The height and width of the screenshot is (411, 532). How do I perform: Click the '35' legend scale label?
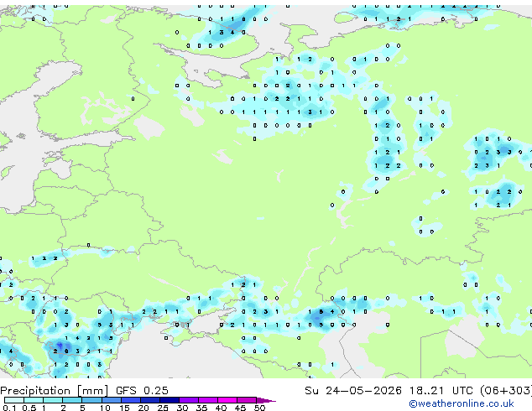[201, 408]
